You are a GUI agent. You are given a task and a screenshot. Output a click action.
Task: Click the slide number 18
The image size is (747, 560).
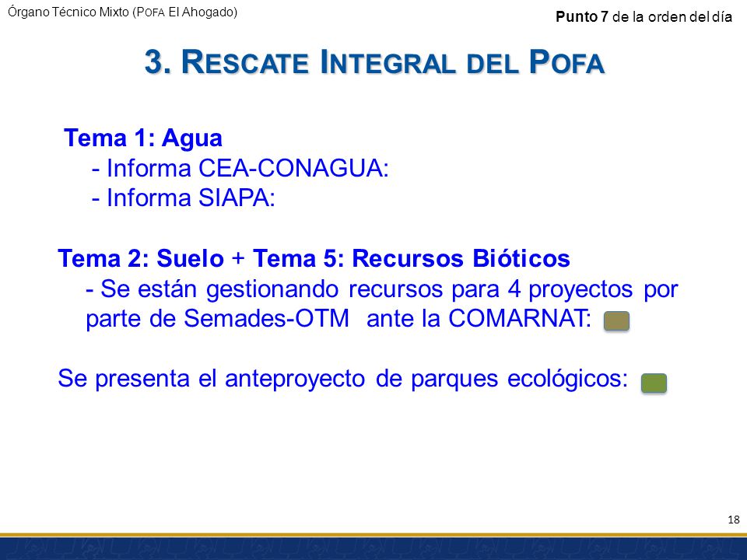pyautogui.click(x=734, y=519)
